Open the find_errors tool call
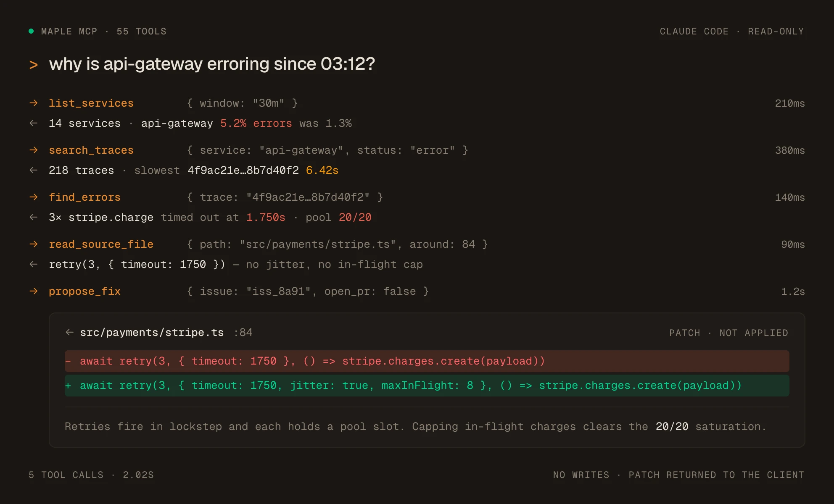Image resolution: width=834 pixels, height=504 pixels. click(84, 197)
